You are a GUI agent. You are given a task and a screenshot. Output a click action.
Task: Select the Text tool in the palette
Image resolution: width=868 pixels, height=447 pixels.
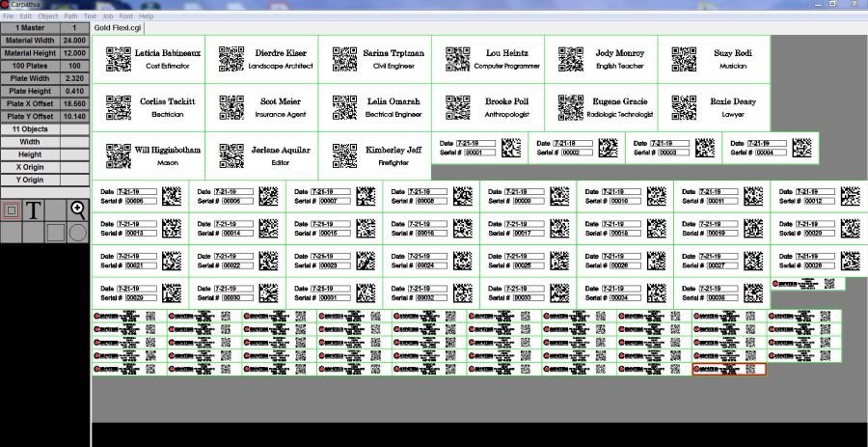pos(33,210)
